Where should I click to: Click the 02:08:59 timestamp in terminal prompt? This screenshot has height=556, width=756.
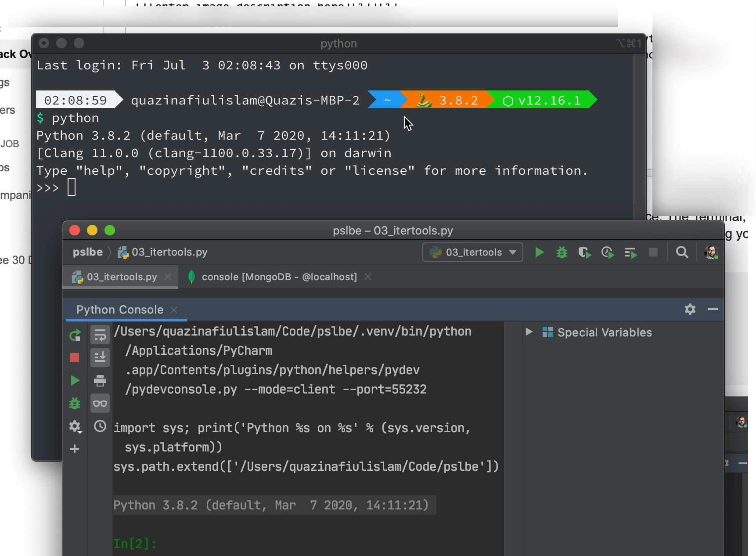coord(76,100)
